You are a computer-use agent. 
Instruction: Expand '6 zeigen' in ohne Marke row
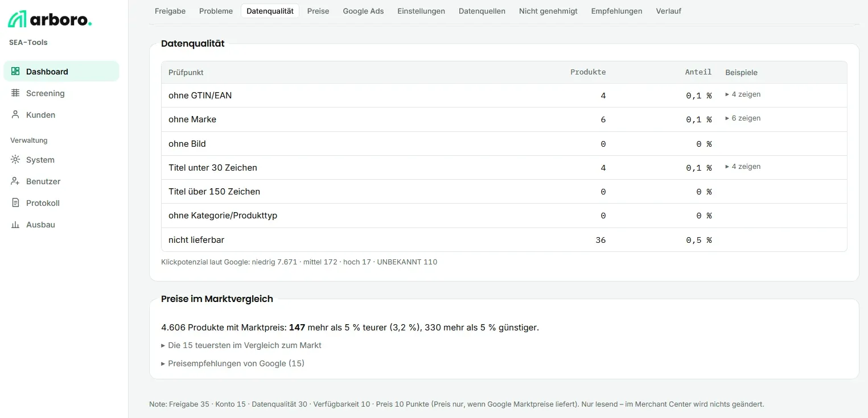point(743,118)
